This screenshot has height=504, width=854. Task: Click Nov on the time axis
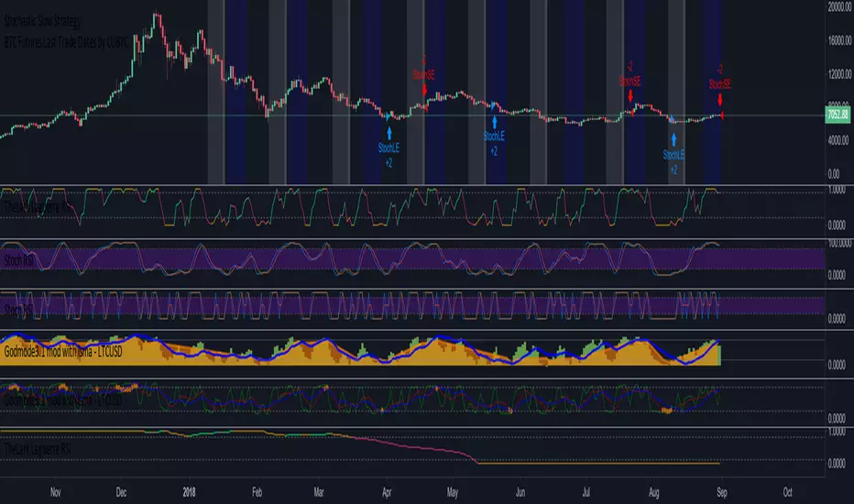(56, 493)
